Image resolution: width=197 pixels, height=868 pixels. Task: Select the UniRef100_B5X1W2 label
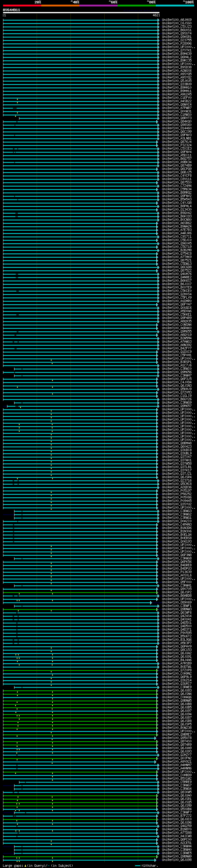(x=177, y=778)
